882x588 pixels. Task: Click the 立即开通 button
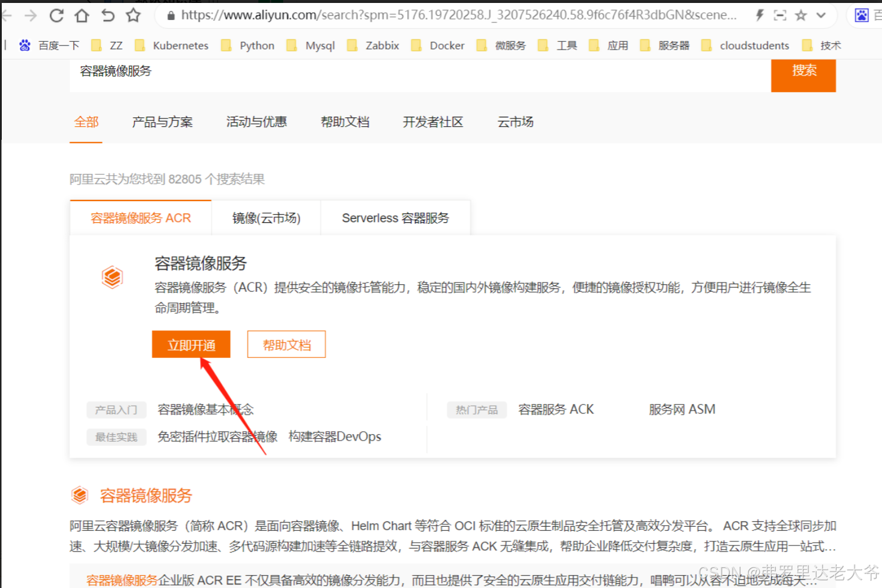pos(191,344)
